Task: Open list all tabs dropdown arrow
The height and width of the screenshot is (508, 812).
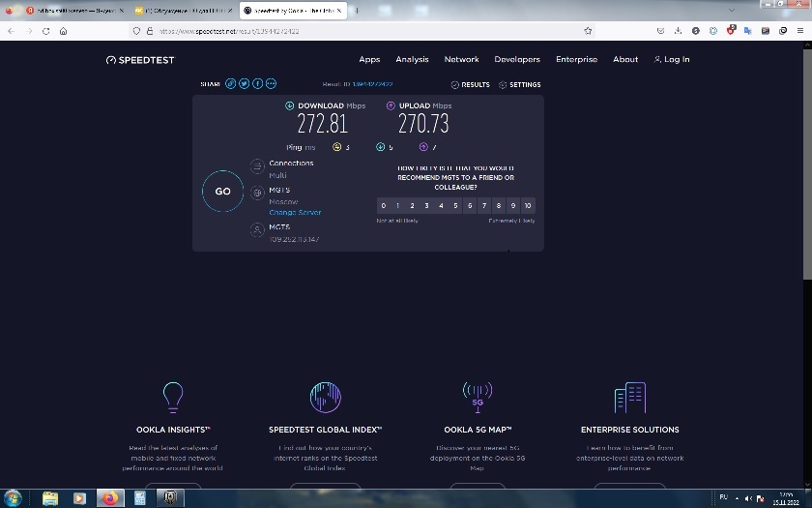Action: pos(731,11)
